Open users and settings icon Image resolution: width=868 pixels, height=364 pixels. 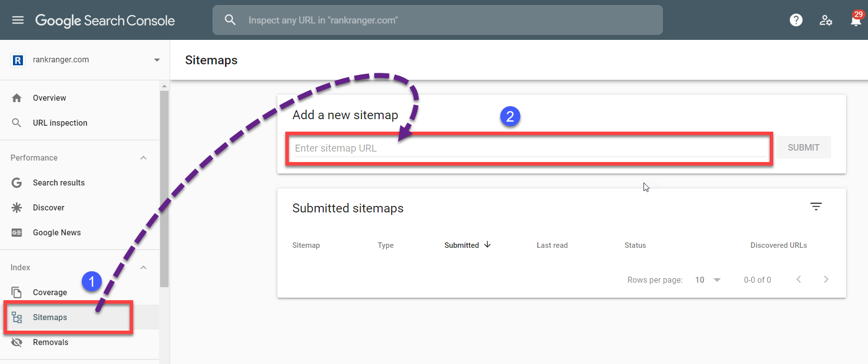pyautogui.click(x=826, y=20)
